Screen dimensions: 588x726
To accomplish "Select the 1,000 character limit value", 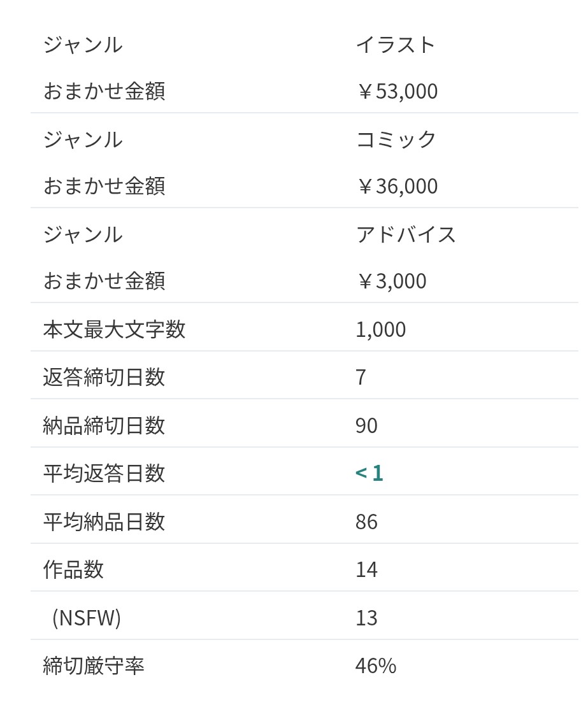I will click(380, 329).
